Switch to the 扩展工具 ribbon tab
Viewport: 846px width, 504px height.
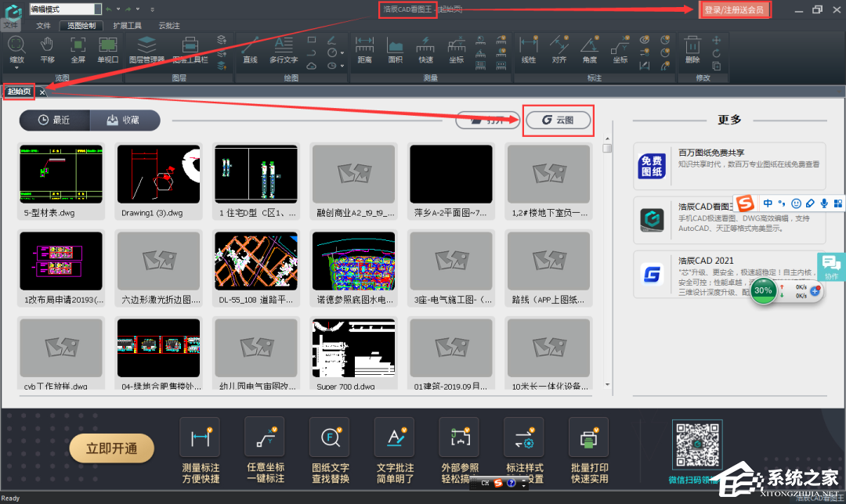pos(128,25)
